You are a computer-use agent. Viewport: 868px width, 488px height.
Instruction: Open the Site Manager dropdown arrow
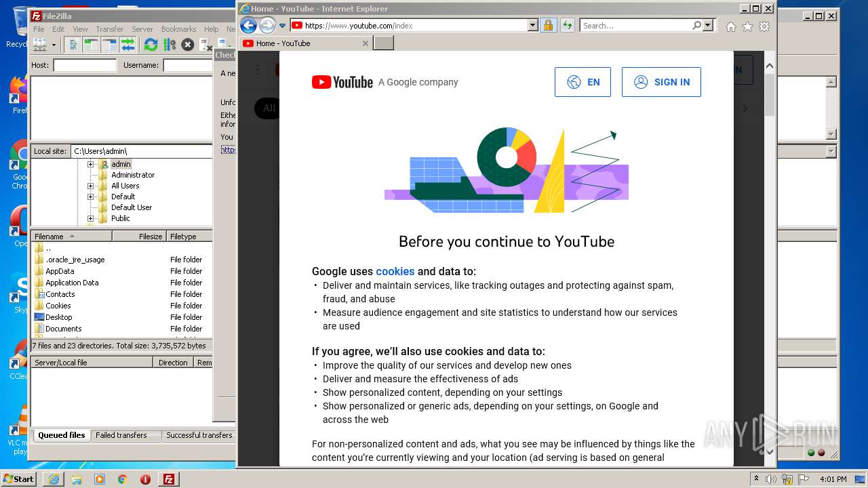[x=54, y=45]
